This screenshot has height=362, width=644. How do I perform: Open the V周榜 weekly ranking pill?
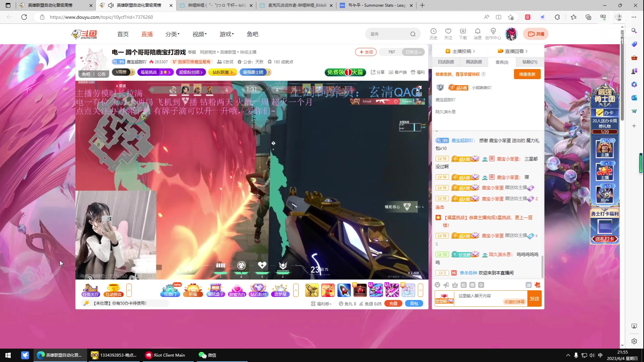[x=123, y=72]
